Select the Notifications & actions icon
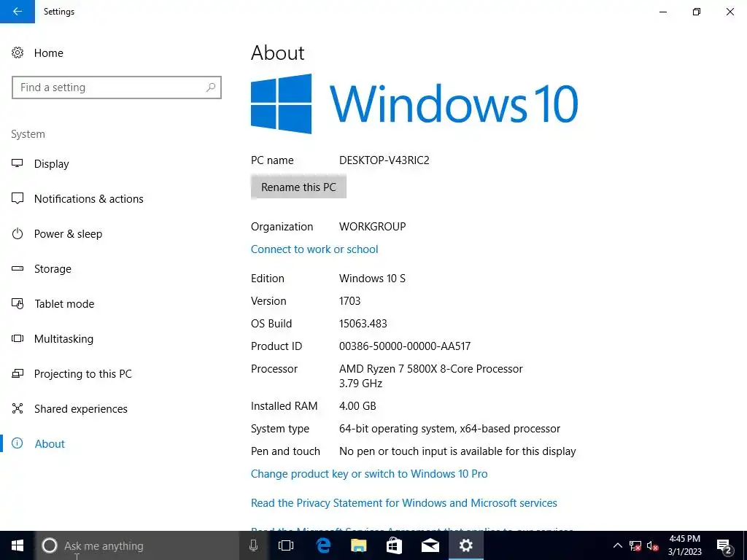This screenshot has width=747, height=560. point(18,198)
